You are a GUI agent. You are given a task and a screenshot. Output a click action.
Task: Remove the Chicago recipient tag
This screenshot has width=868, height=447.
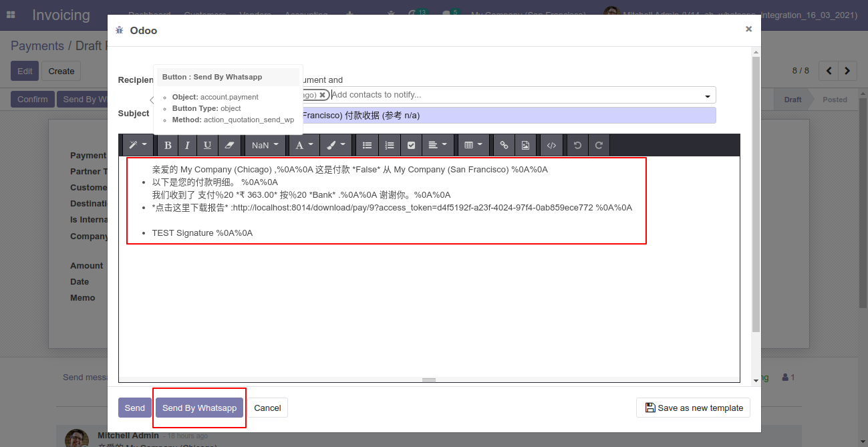[322, 95]
